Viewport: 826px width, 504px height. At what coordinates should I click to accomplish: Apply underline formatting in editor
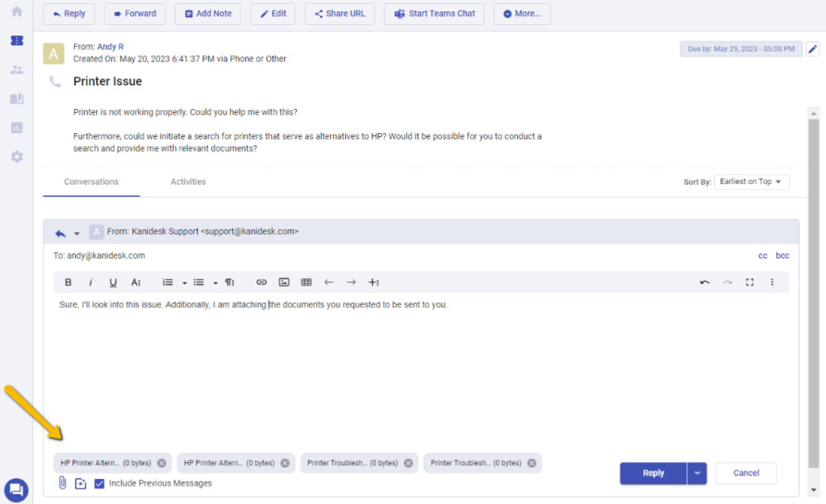point(113,282)
